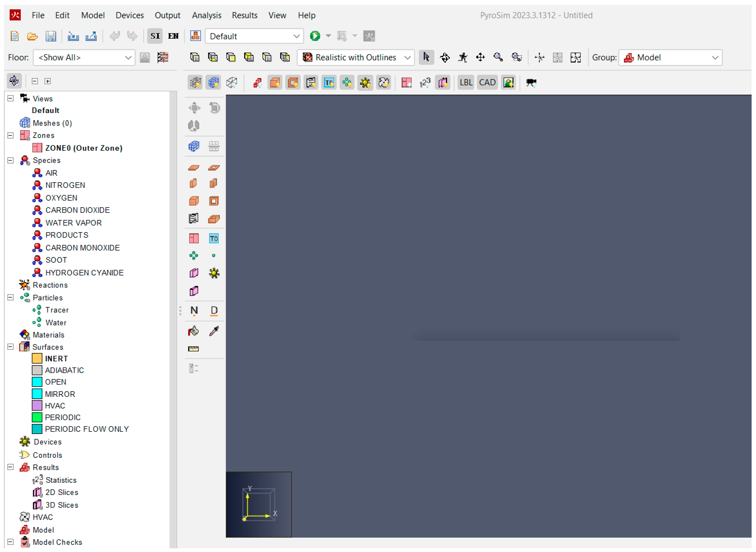Draw a zone with the pink zone tool

pos(194,239)
